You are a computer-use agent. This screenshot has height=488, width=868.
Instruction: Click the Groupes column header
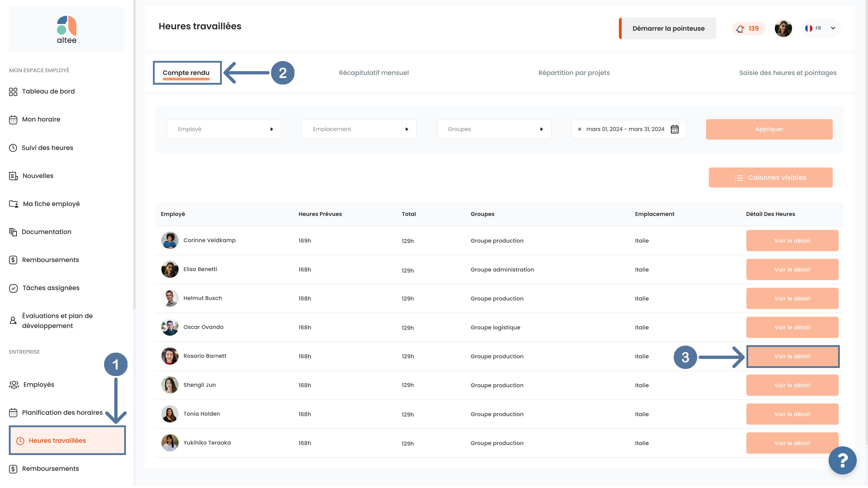point(482,214)
